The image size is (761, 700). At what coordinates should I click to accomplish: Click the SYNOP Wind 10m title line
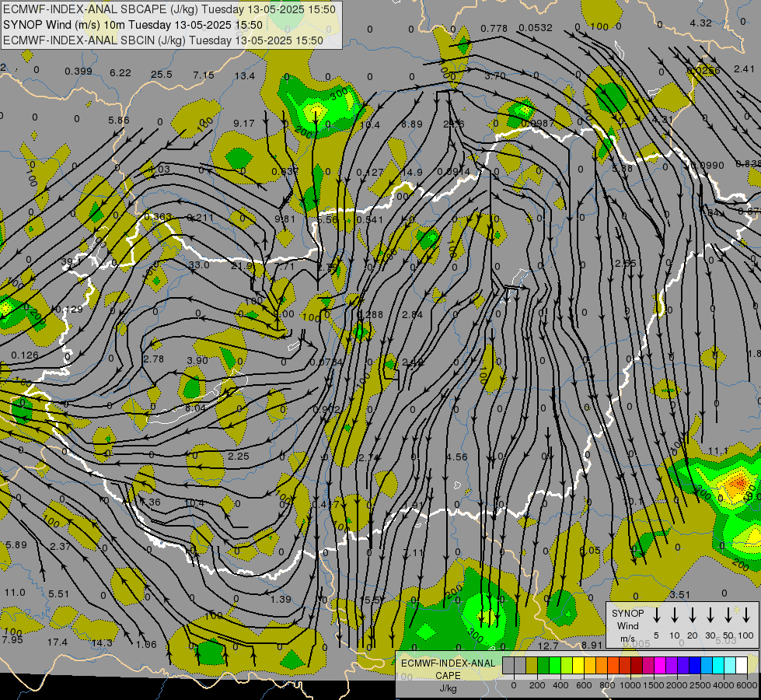pos(132,25)
